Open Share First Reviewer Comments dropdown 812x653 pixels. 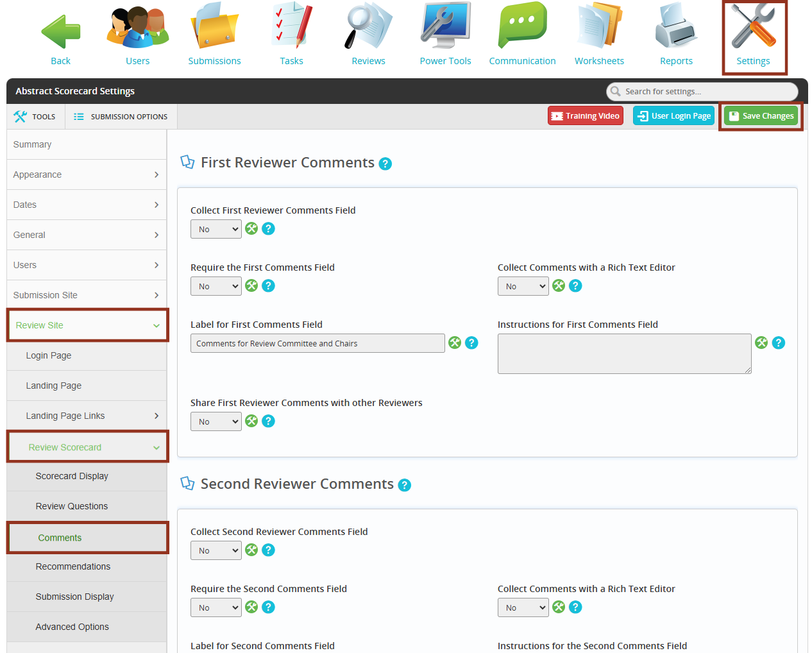[x=216, y=421]
